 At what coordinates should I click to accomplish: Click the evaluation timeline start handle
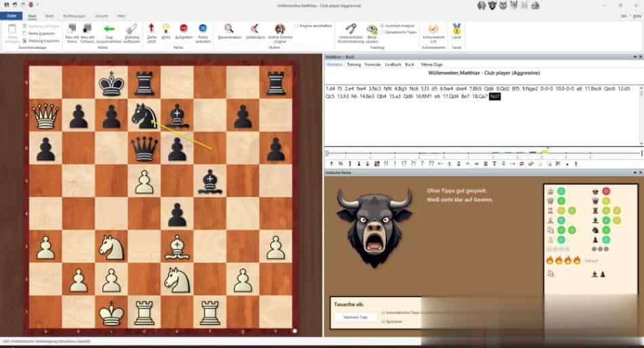click(327, 153)
